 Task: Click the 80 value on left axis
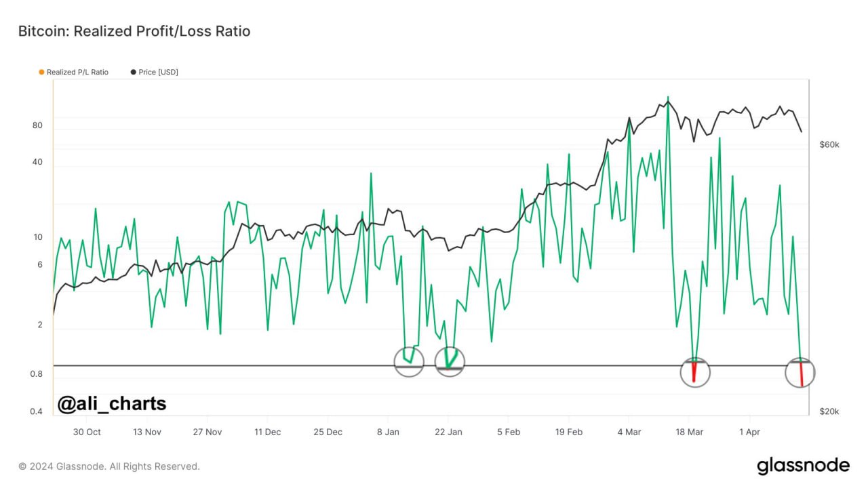37,125
